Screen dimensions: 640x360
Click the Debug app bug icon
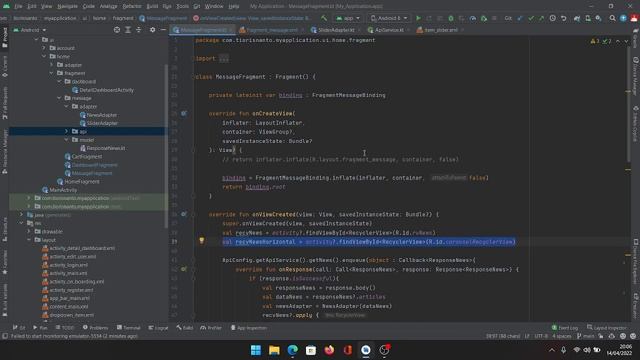(451, 18)
